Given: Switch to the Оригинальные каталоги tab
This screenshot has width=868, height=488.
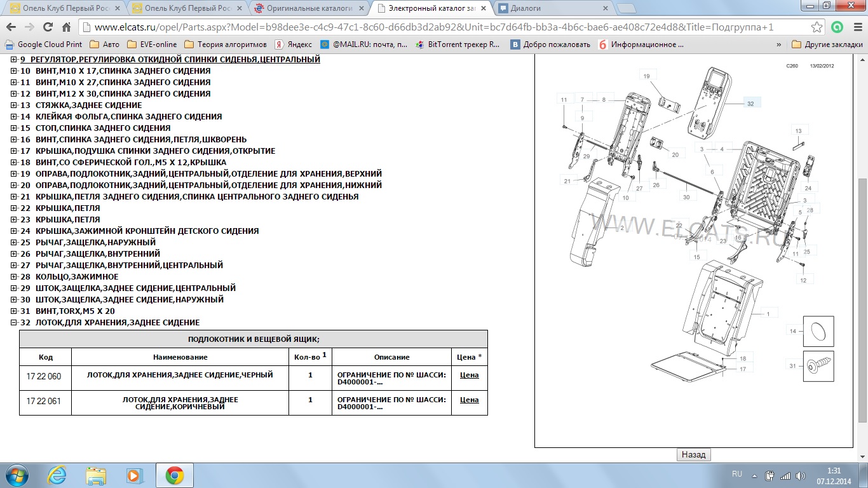Looking at the screenshot, I should 308,9.
